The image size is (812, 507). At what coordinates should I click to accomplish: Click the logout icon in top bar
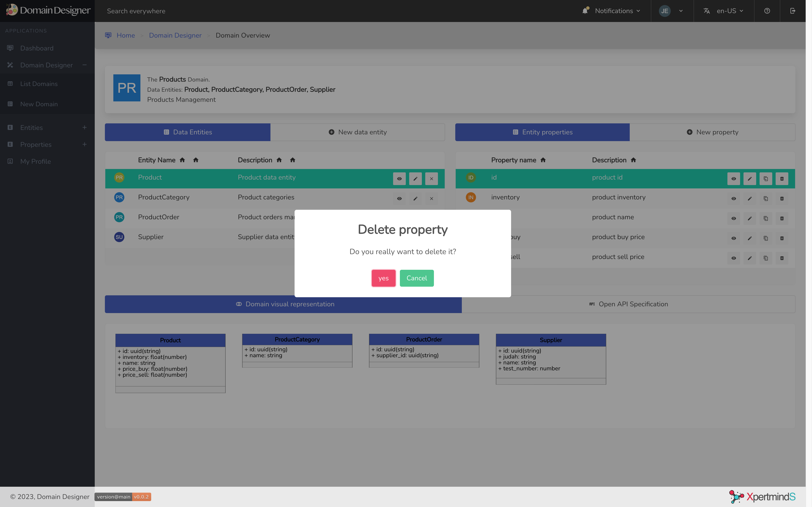tap(793, 11)
